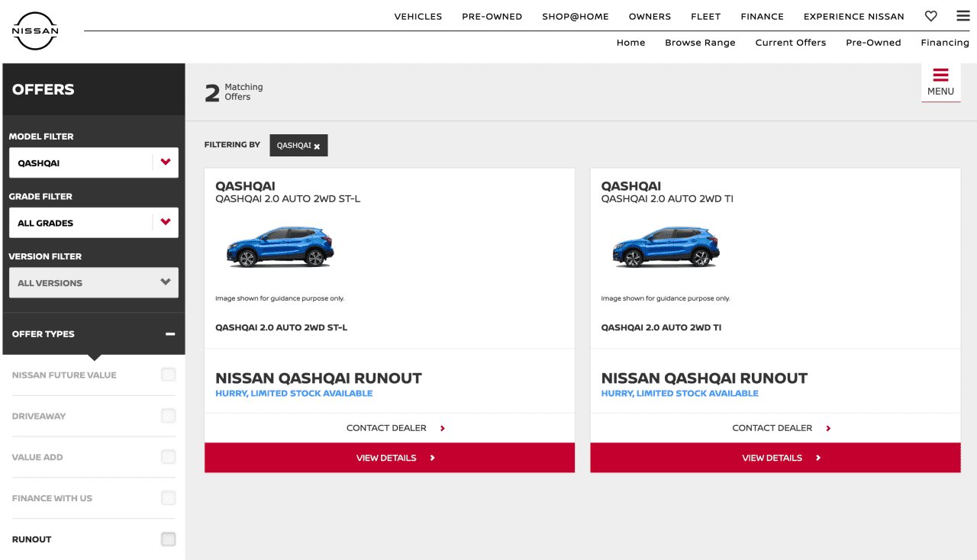Open the Version Filter dropdown
This screenshot has width=977, height=560.
click(94, 282)
